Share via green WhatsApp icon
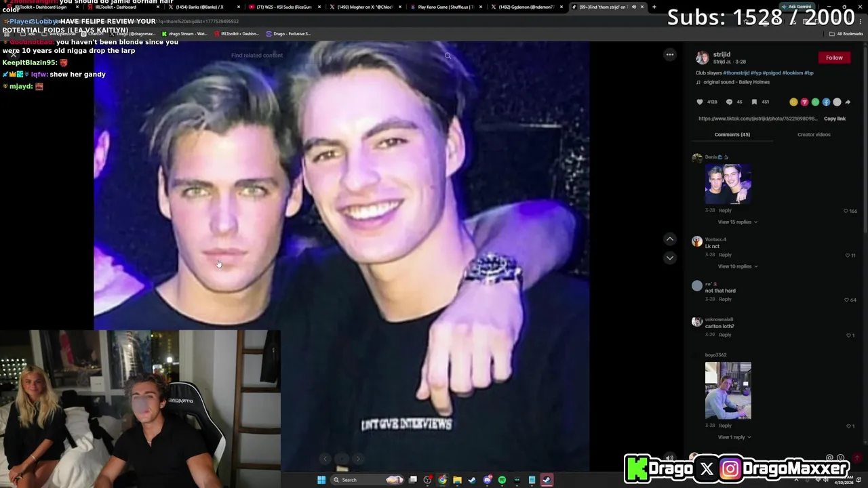Viewport: 868px width, 488px height. click(815, 102)
